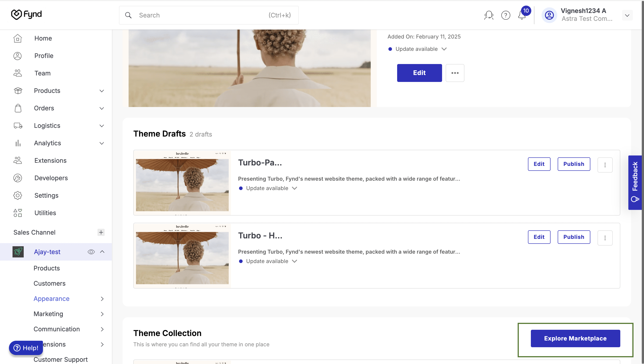The image size is (644, 364).
Task: Open Extensions in sidebar
Action: pos(50,161)
